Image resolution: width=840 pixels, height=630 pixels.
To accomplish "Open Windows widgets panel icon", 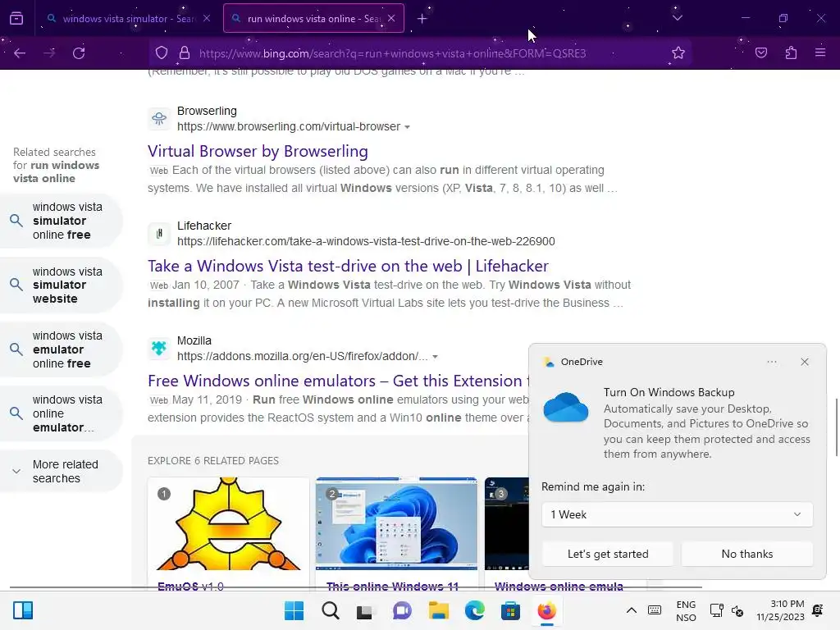I will point(23,610).
